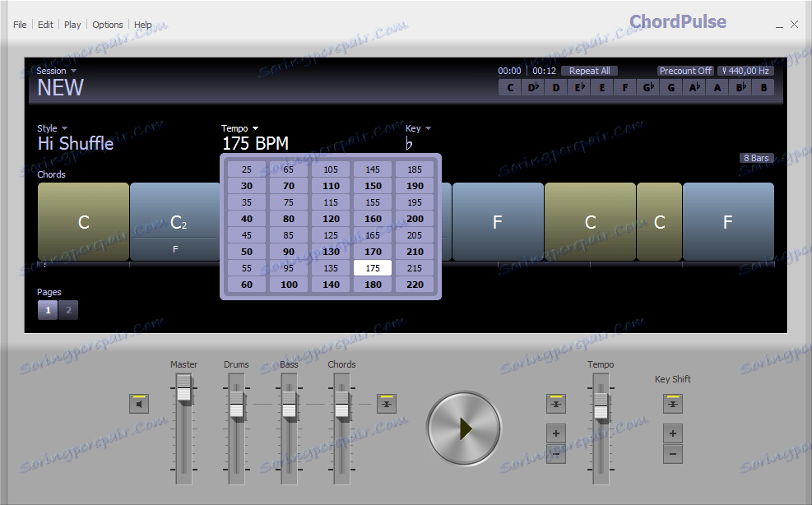The height and width of the screenshot is (505, 812).
Task: Choose tempo 25 in tempo grid
Action: 247,169
